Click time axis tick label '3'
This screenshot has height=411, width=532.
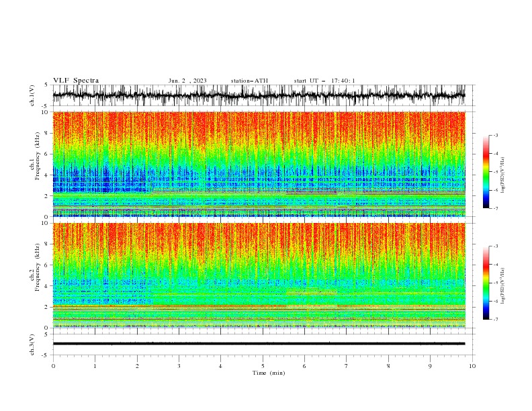click(x=179, y=366)
